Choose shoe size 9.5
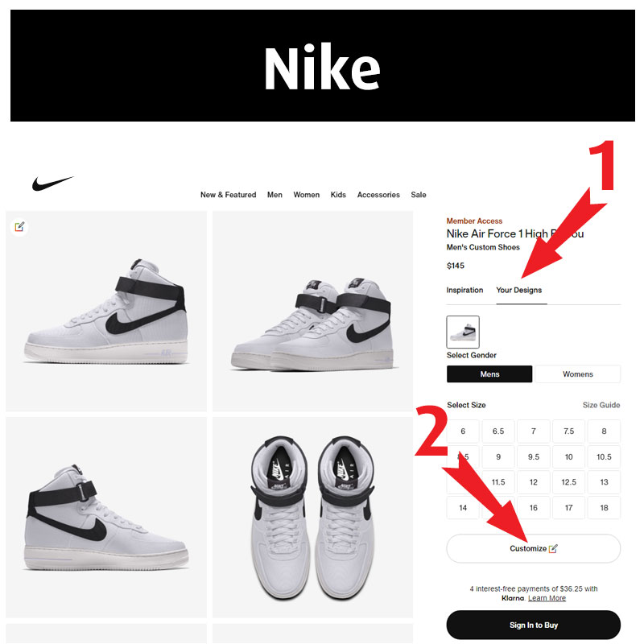The width and height of the screenshot is (644, 644). coord(533,456)
